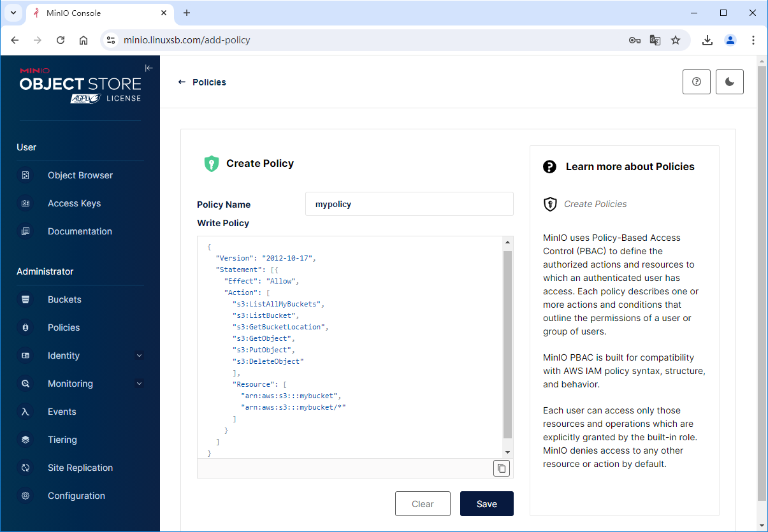Expand the Identity submenu chevron
The height and width of the screenshot is (532, 768).
[x=140, y=356]
